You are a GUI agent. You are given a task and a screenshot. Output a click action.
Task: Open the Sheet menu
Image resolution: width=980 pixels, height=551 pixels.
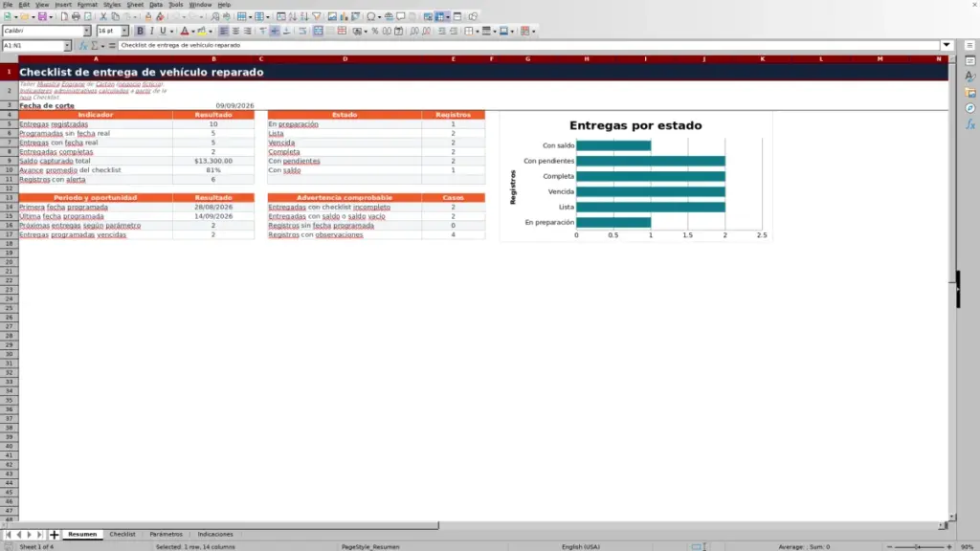click(x=135, y=5)
